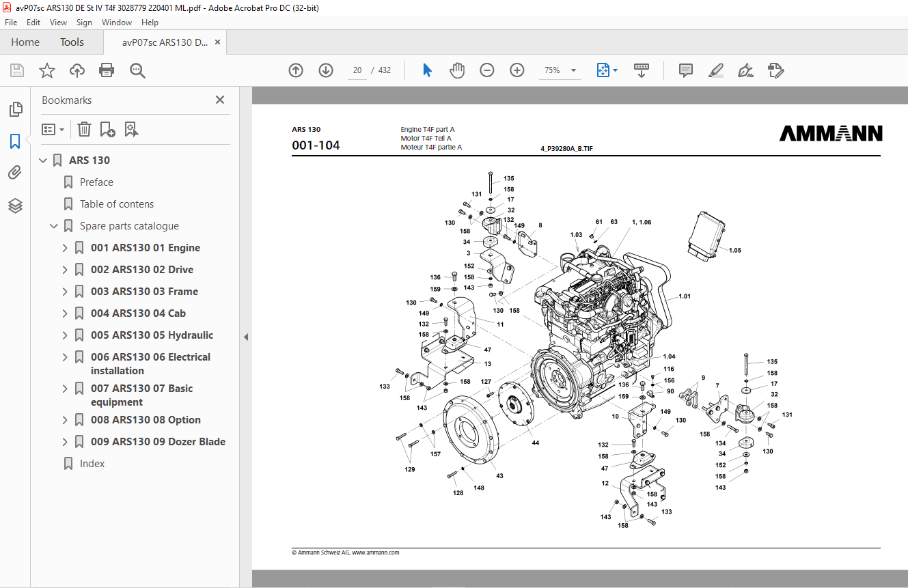Viewport: 908px width, 588px height.
Task: Switch to the Home tab
Action: (25, 42)
